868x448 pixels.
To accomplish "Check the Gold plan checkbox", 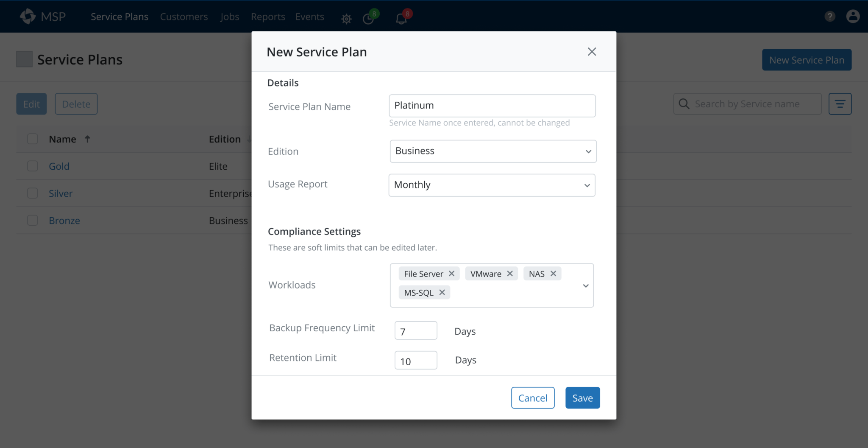I will click(33, 166).
